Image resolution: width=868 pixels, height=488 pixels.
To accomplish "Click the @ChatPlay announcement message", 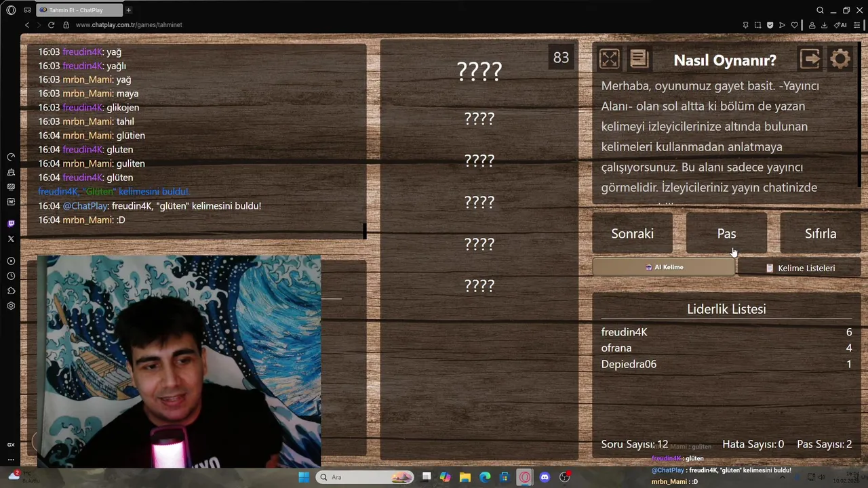I will [x=149, y=205].
